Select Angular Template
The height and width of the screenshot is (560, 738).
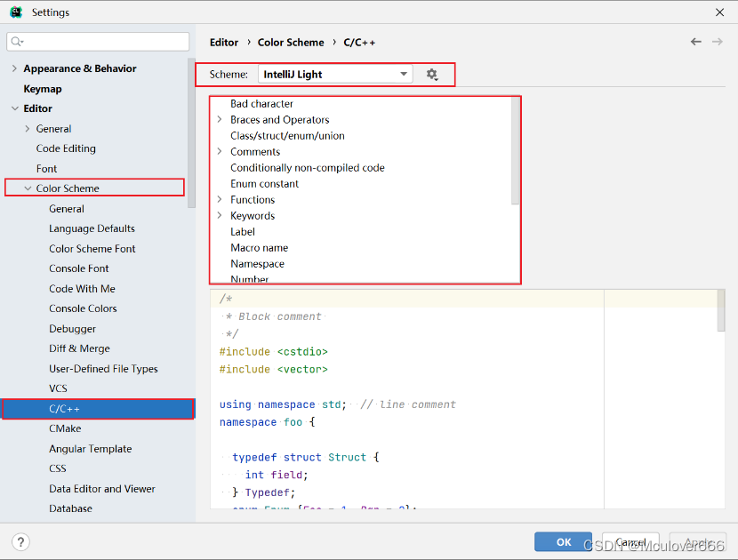[x=91, y=449]
